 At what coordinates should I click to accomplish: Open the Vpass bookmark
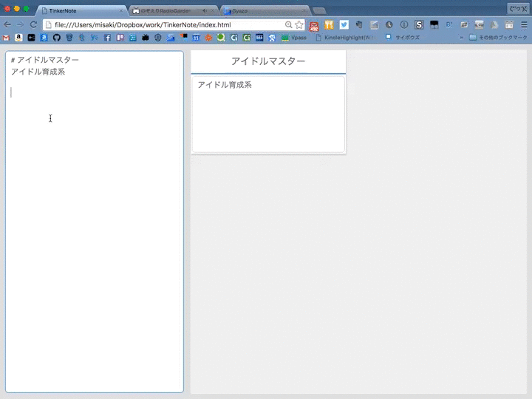click(294, 38)
